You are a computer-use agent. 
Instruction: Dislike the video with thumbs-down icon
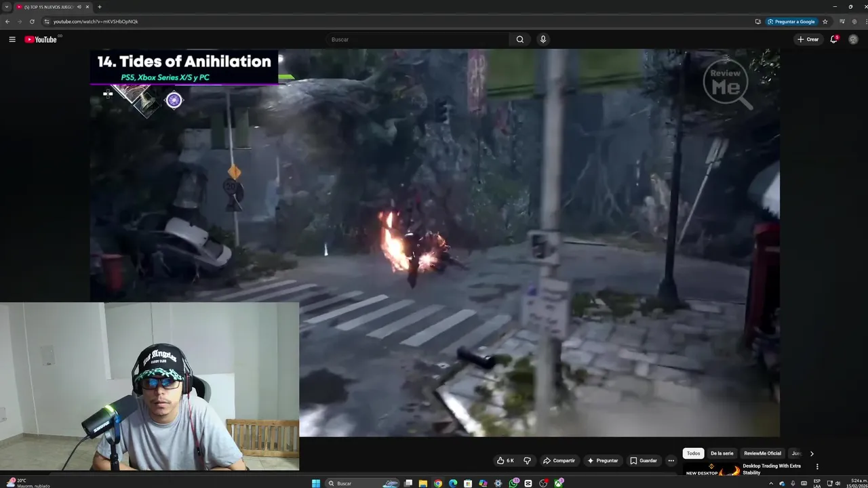point(527,461)
